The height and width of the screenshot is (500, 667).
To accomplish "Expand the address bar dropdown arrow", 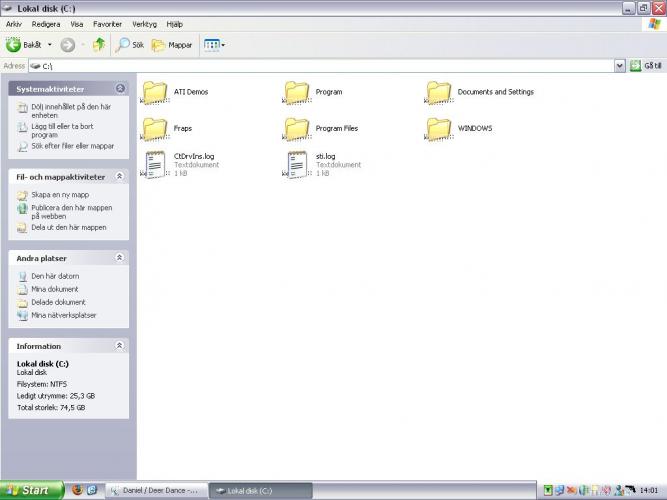I will click(x=620, y=66).
